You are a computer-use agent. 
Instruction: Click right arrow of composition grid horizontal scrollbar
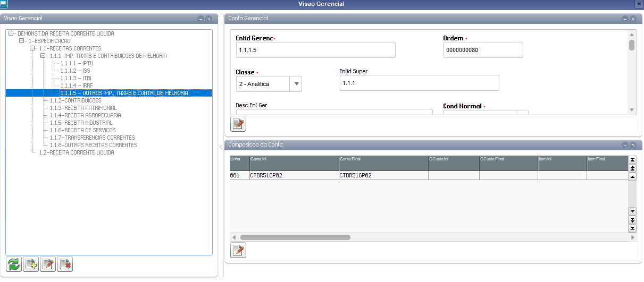click(x=632, y=237)
